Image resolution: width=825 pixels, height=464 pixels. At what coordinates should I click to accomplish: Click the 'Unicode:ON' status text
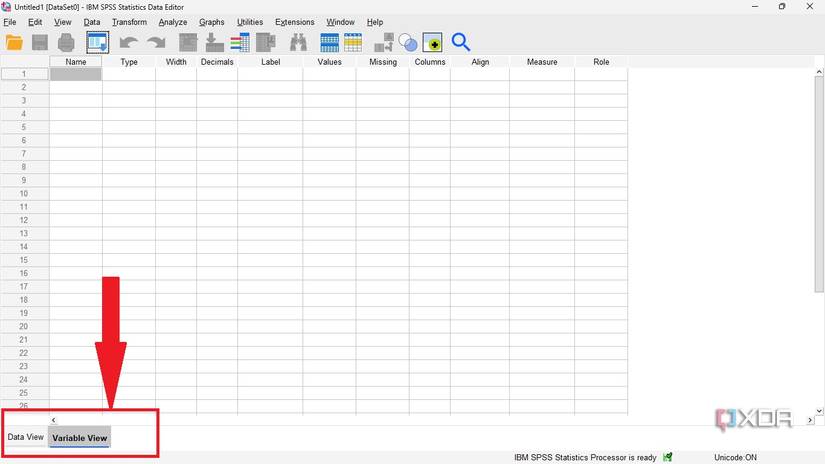click(735, 458)
